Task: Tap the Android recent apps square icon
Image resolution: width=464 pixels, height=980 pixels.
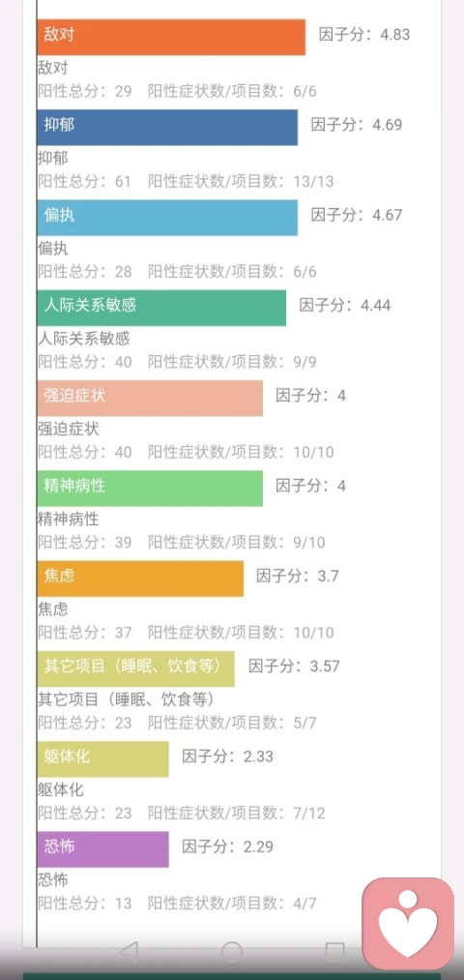Action: click(x=334, y=953)
